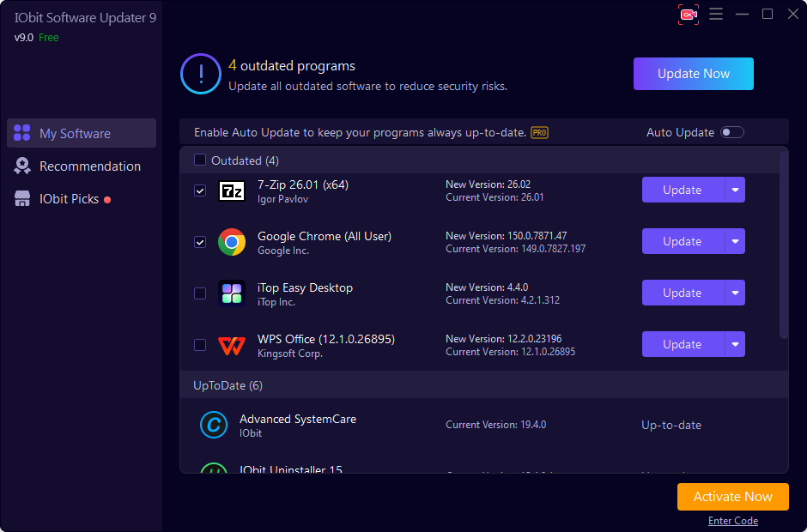Open the hamburger options menu
The width and height of the screenshot is (807, 532).
[716, 14]
